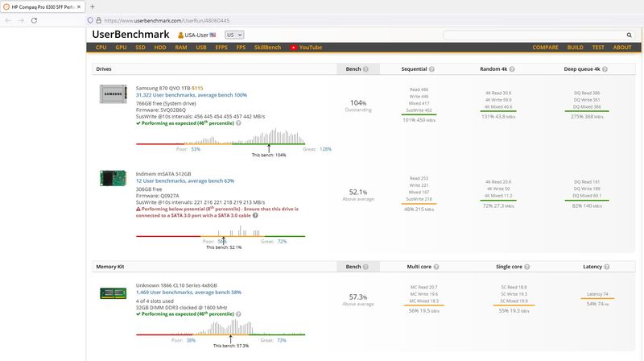The width and height of the screenshot is (644, 361).
Task: Click Indmem Great 72% link
Action: pyautogui.click(x=282, y=242)
